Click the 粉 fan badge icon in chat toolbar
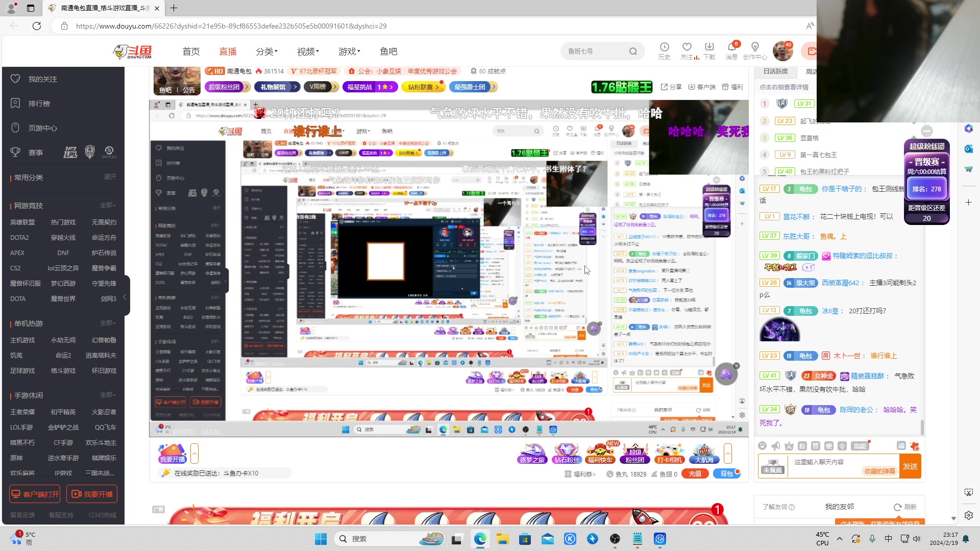Image resolution: width=980 pixels, height=551 pixels. (802, 446)
